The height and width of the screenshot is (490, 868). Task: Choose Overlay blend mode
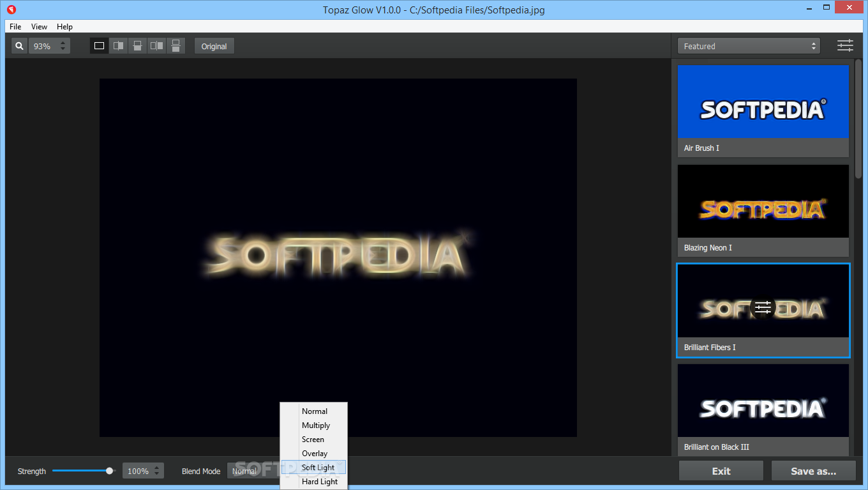tap(314, 454)
